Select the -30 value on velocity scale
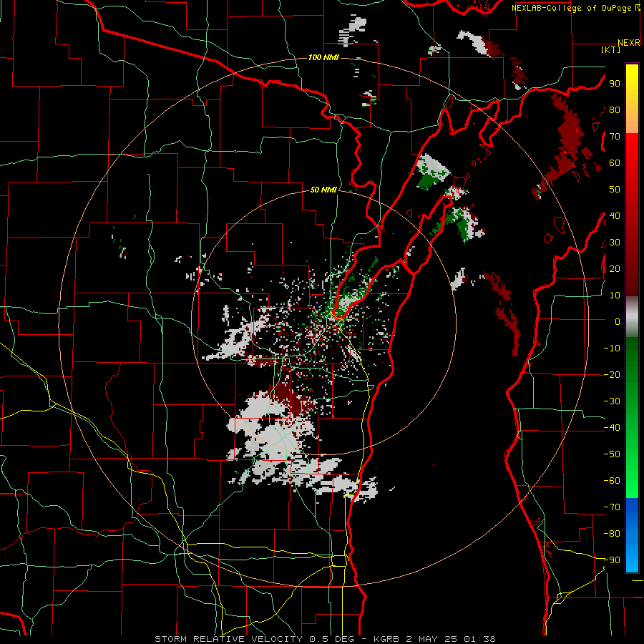 pyautogui.click(x=612, y=401)
